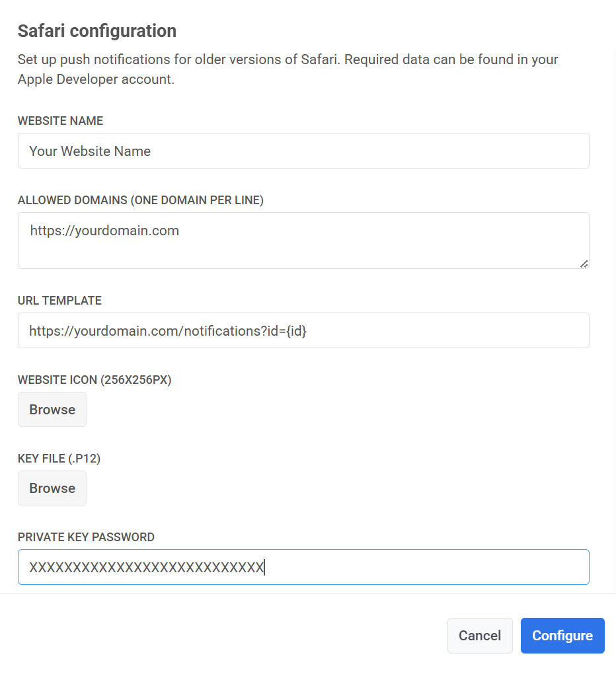The width and height of the screenshot is (616, 674).
Task: Select the Private Key Password field
Action: coord(303,566)
